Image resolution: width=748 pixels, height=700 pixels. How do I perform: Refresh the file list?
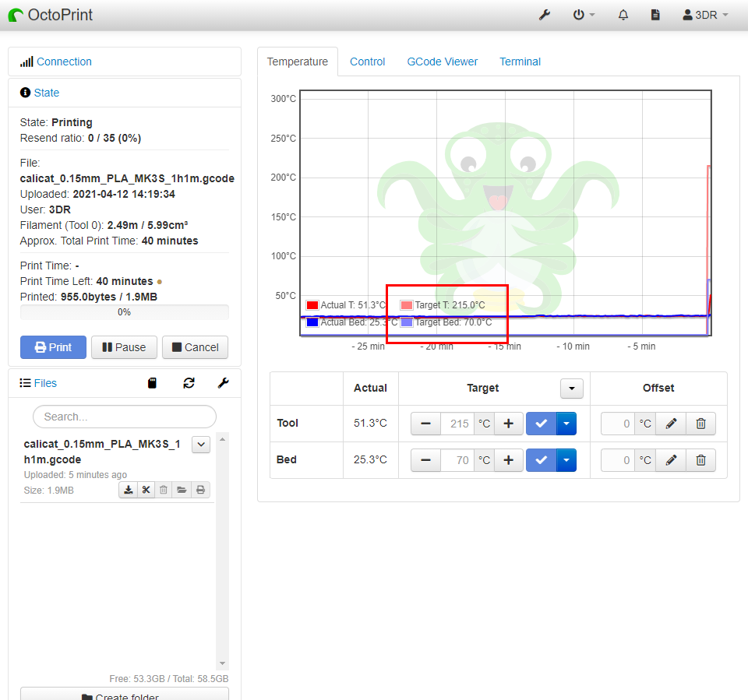189,383
